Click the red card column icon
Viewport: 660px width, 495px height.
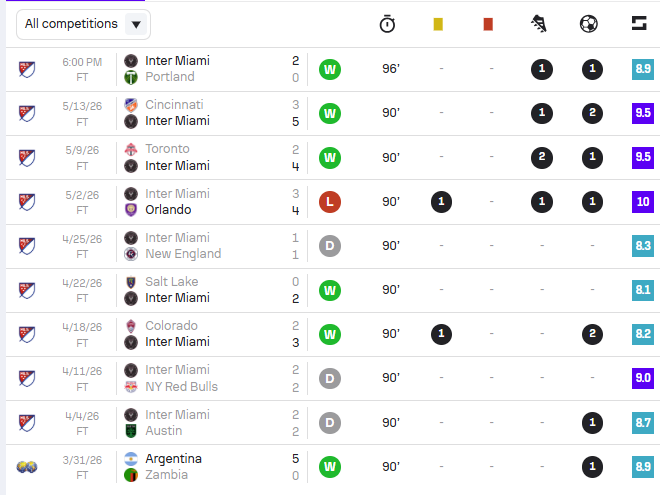[488, 24]
